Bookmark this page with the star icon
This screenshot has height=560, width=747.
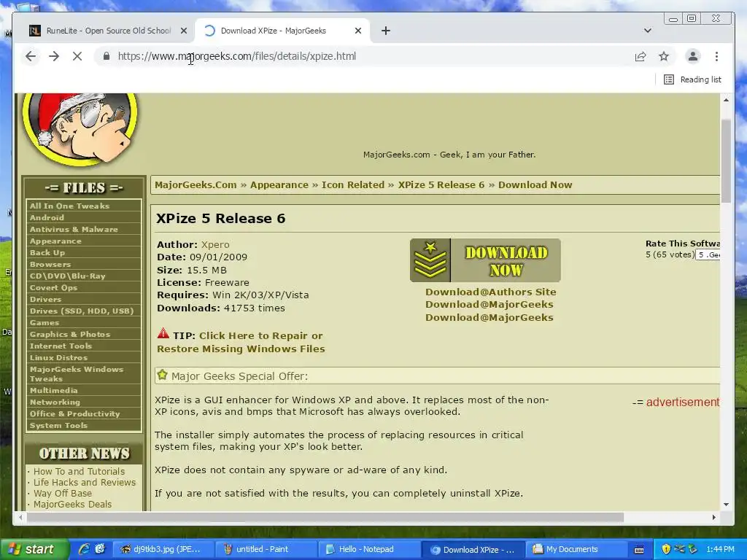664,56
